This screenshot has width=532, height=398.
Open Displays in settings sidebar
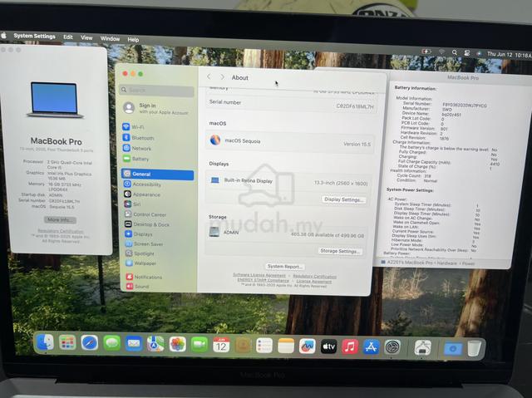point(157,234)
